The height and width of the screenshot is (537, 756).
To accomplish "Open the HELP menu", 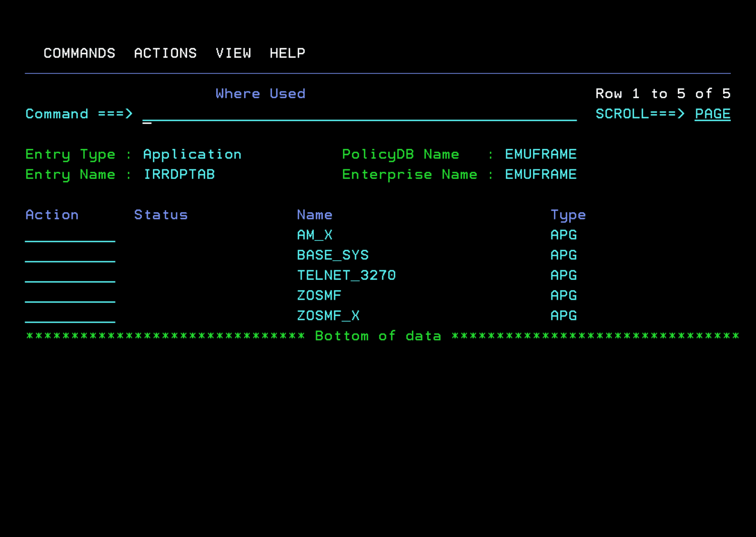I will click(x=287, y=53).
